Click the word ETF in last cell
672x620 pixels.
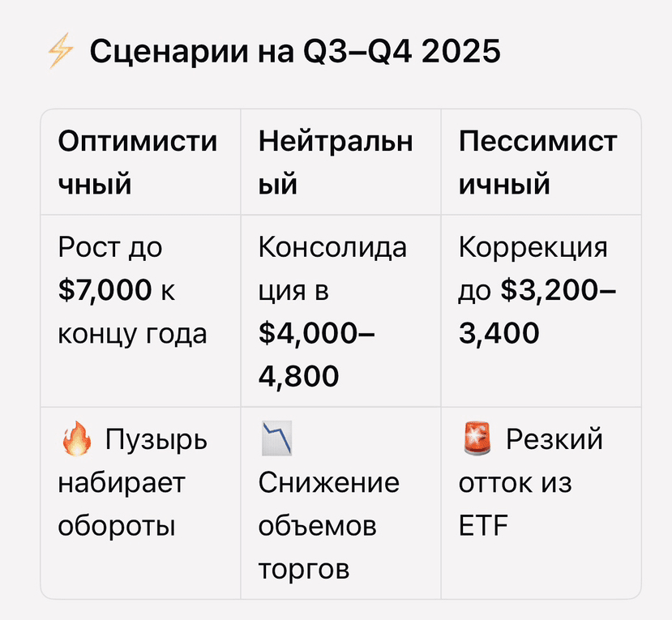point(483,526)
